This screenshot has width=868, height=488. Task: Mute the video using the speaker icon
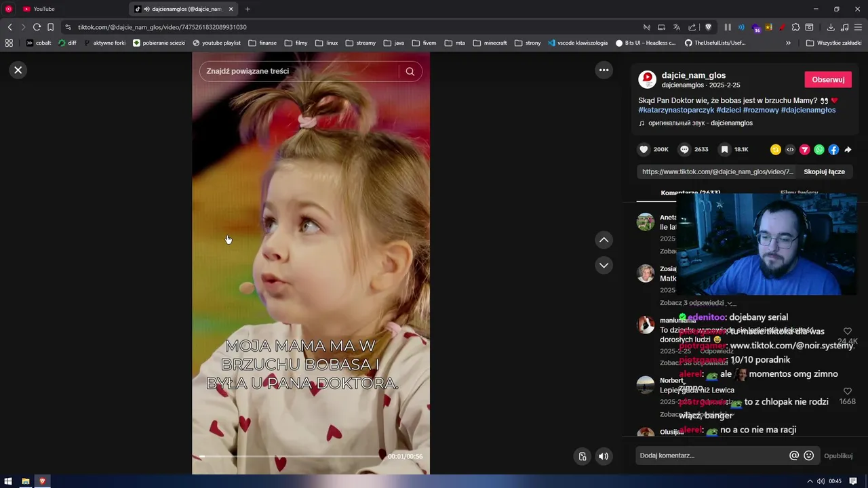(x=604, y=456)
